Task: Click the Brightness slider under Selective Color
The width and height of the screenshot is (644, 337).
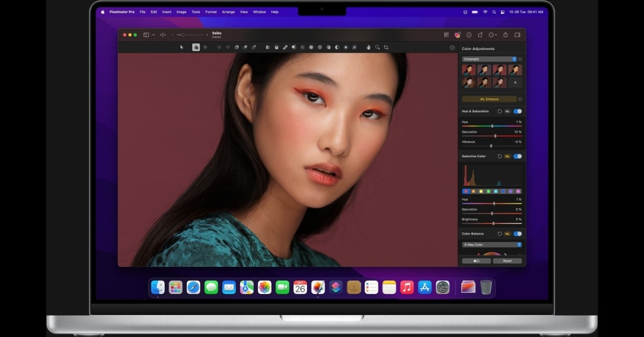Action: pos(492,223)
